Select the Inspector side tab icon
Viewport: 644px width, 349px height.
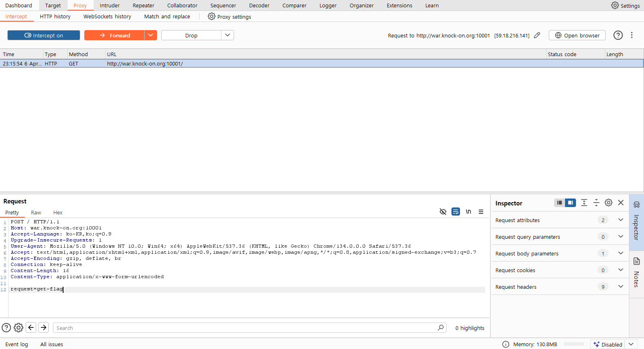click(x=637, y=205)
